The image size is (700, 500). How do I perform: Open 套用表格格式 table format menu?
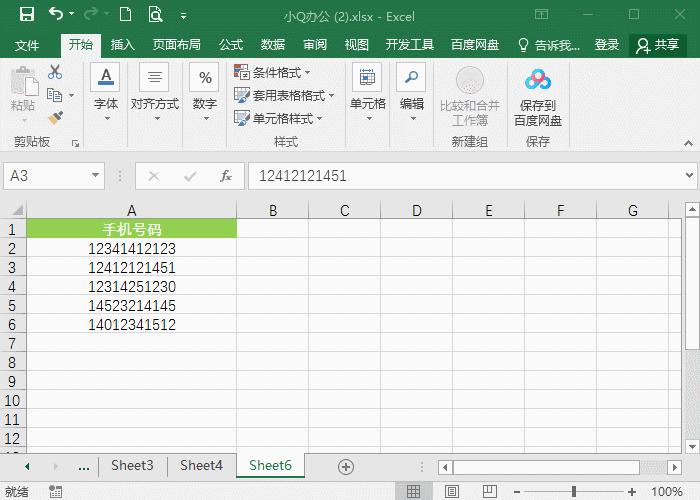click(284, 95)
